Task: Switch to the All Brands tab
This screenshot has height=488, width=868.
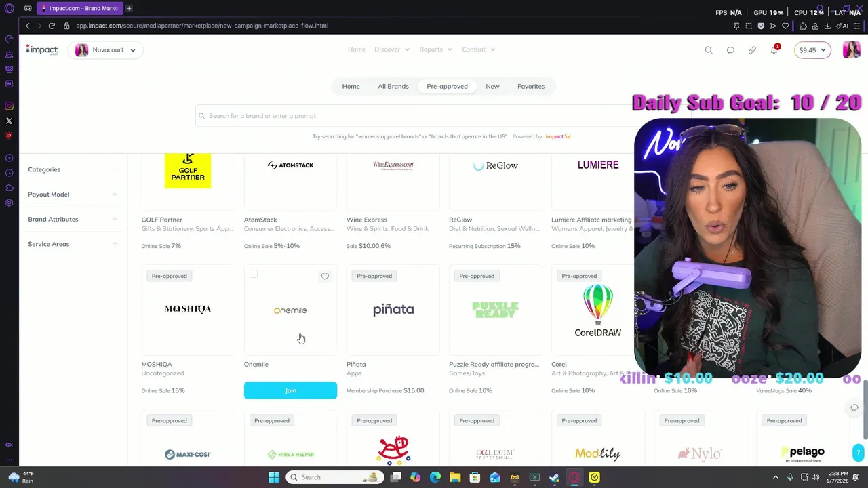Action: point(393,86)
